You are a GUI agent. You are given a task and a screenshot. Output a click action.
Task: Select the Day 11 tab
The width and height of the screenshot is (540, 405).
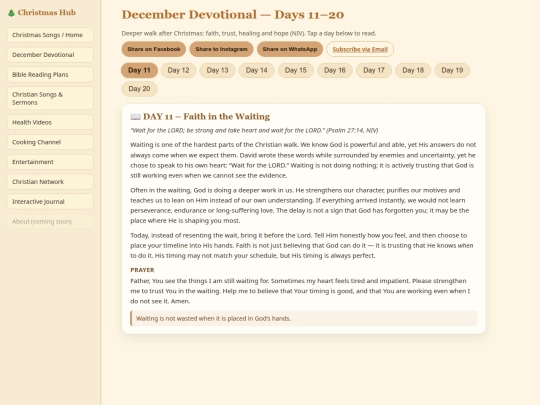139,70
